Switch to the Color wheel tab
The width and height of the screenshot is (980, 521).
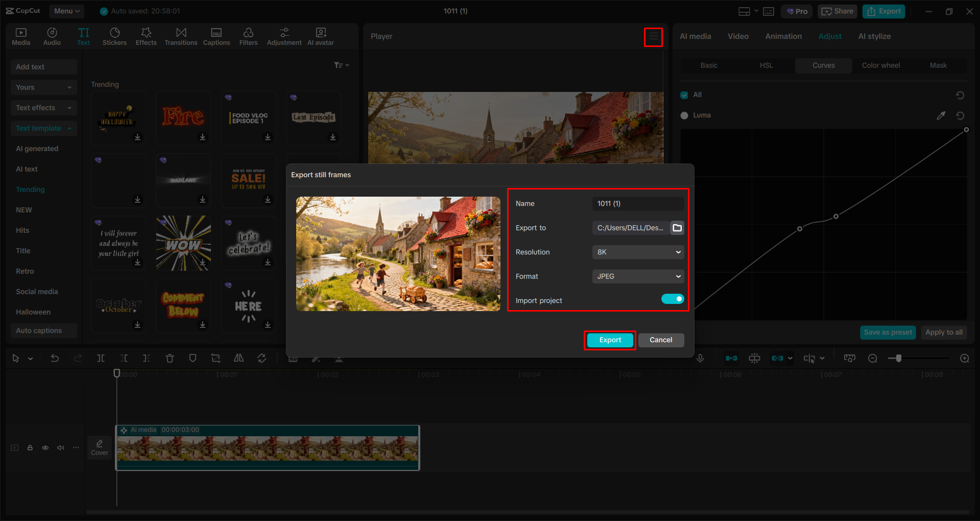(880, 65)
